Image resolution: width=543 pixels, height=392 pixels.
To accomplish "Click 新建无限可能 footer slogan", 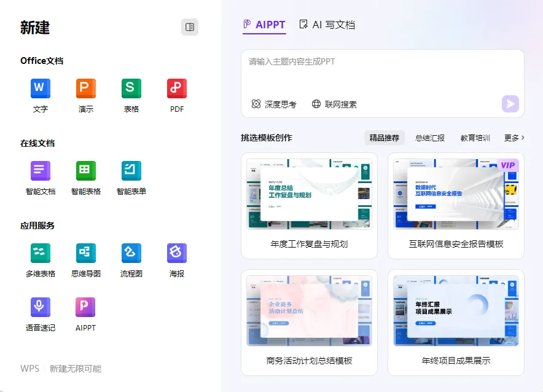I will point(76,369).
